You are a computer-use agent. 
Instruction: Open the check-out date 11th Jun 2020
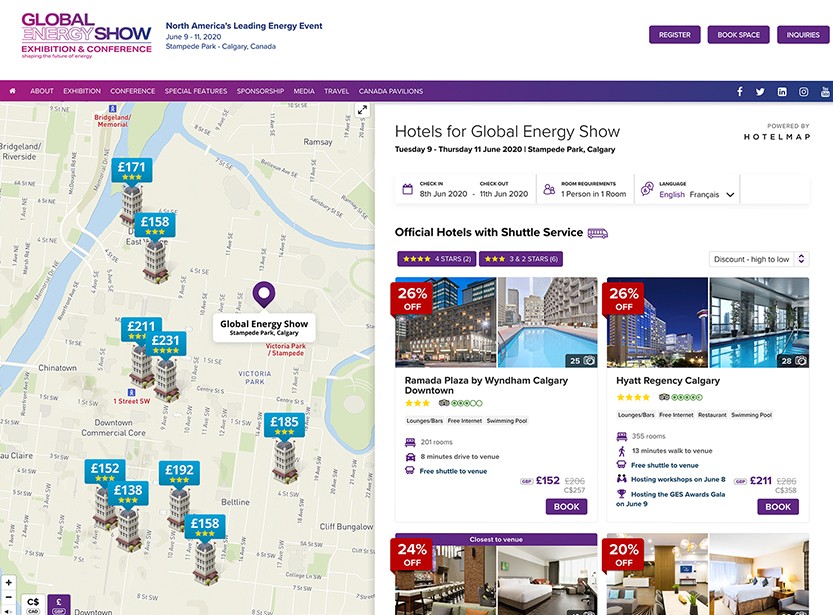pos(504,194)
